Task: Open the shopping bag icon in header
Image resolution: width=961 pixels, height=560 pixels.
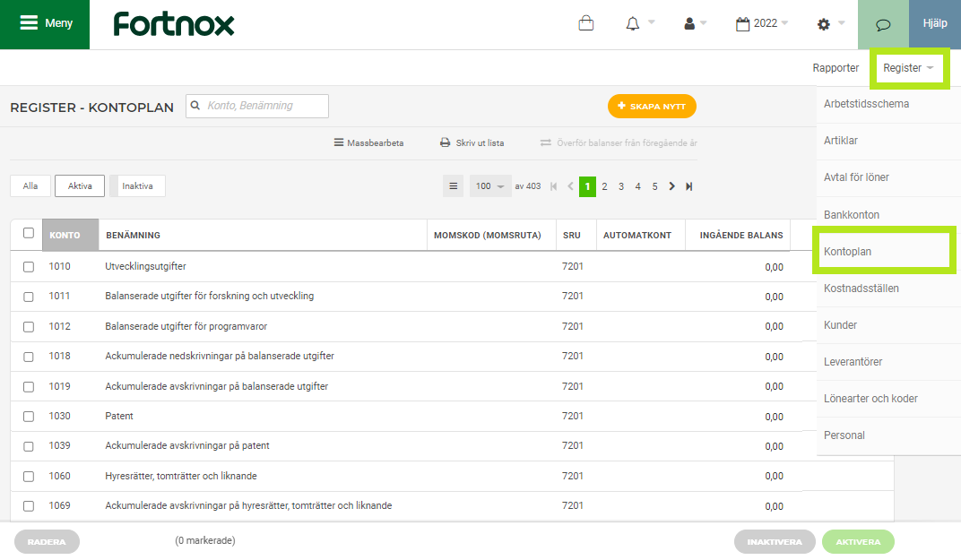Action: click(585, 24)
